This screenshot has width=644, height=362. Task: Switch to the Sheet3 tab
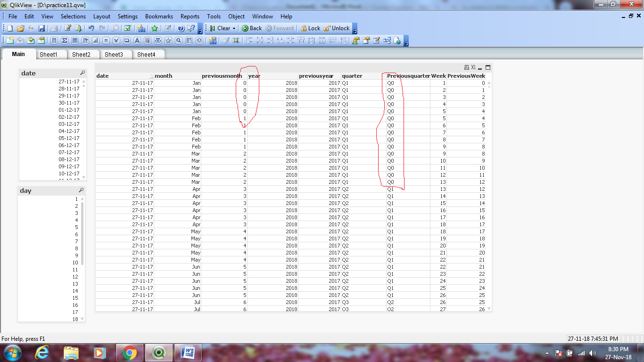pyautogui.click(x=114, y=54)
